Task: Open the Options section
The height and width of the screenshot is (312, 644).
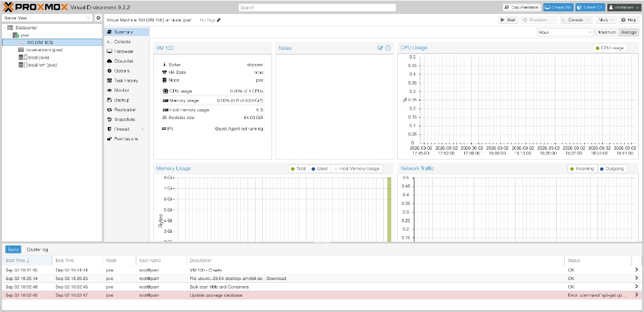Action: 126,71
